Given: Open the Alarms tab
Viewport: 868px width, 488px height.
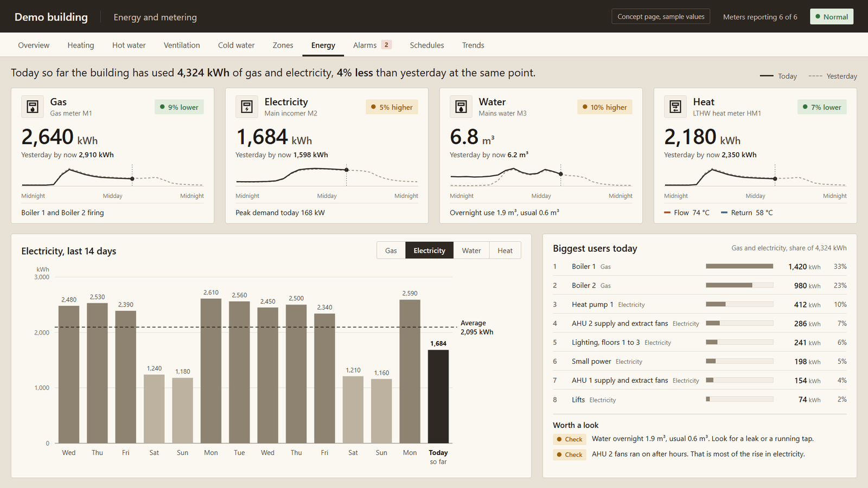Looking at the screenshot, I should click(x=372, y=45).
